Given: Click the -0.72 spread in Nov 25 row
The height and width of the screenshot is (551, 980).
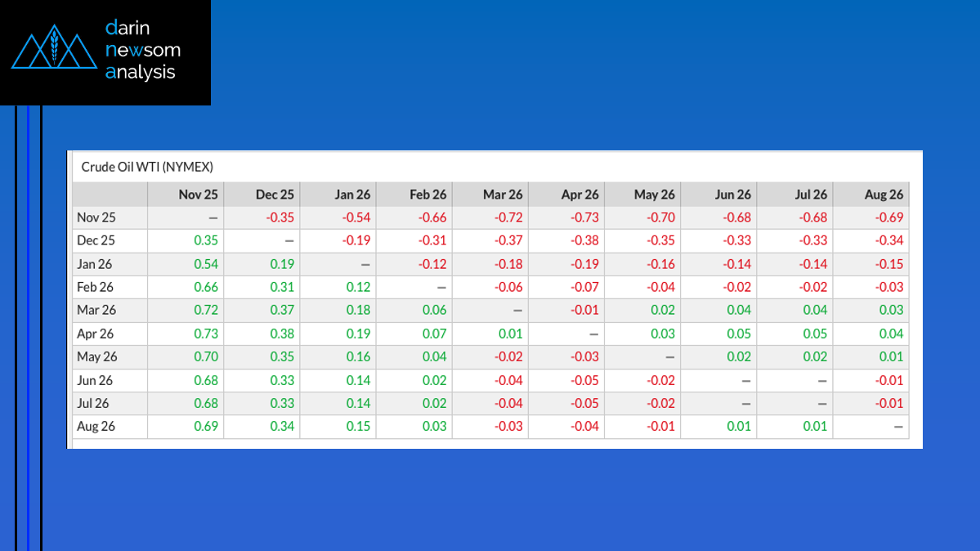Looking at the screenshot, I should tap(508, 217).
